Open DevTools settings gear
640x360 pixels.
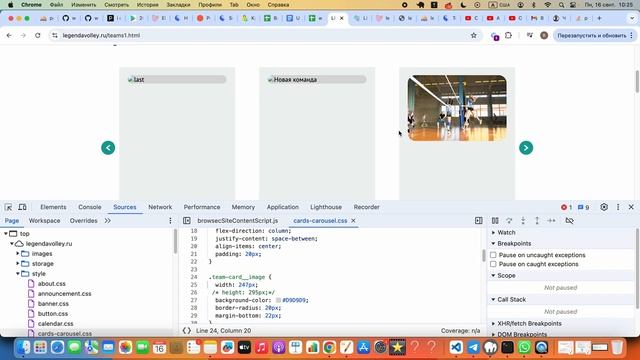(x=604, y=207)
